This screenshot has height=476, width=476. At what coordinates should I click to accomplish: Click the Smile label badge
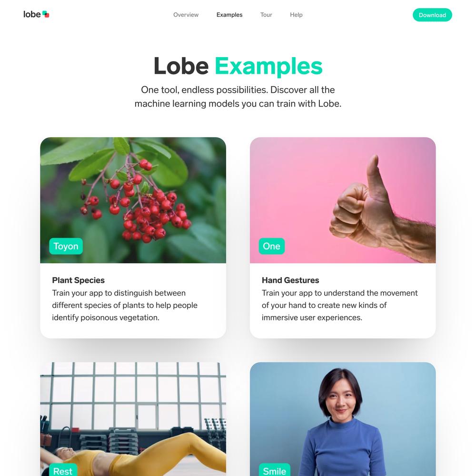click(275, 470)
